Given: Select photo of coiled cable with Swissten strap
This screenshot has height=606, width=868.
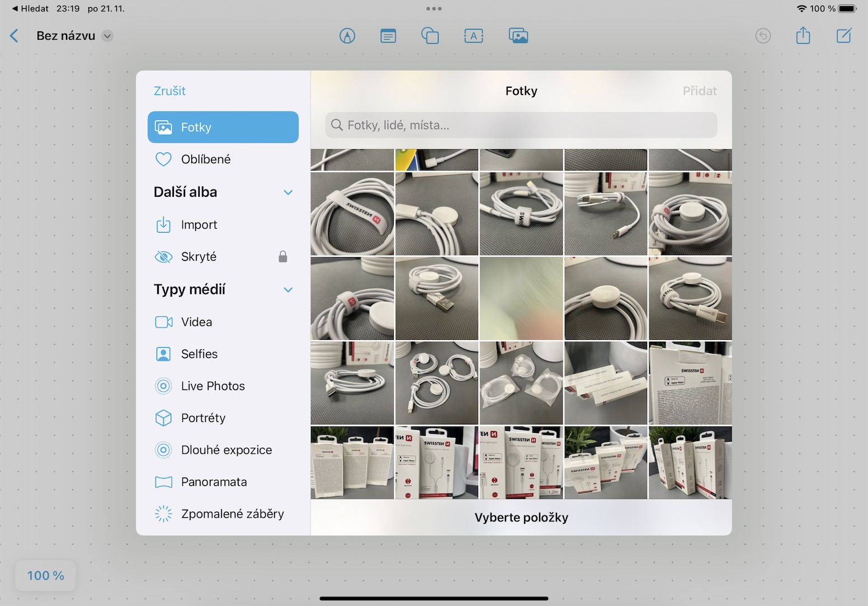Looking at the screenshot, I should [352, 214].
